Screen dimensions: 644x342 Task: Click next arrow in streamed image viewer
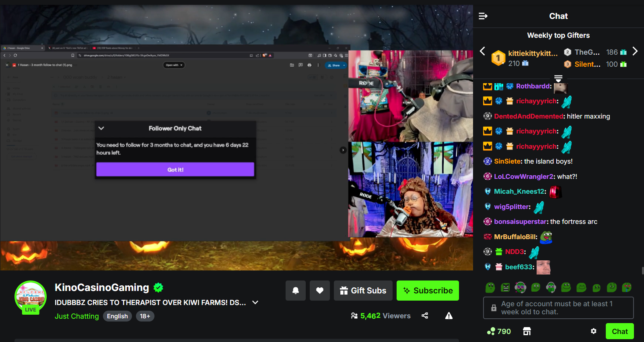click(x=343, y=150)
